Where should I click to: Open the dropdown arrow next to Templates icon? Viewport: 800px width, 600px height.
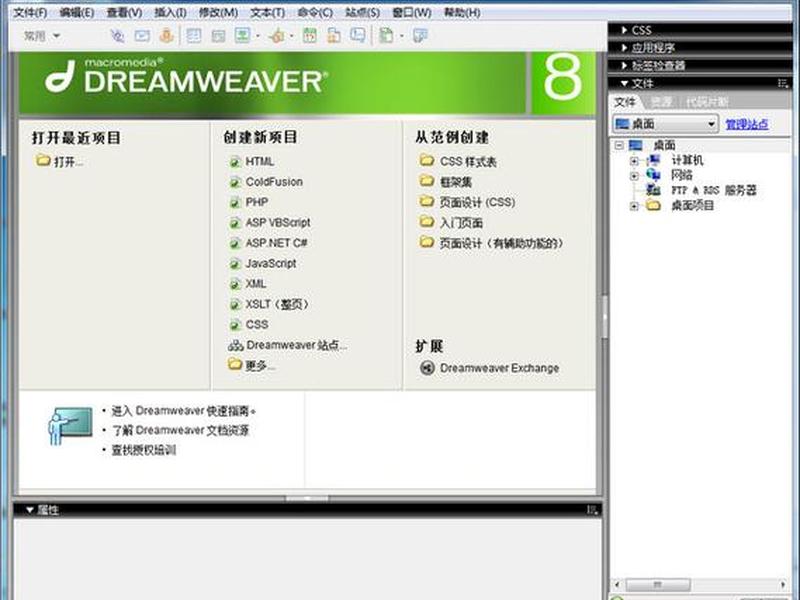tap(402, 36)
